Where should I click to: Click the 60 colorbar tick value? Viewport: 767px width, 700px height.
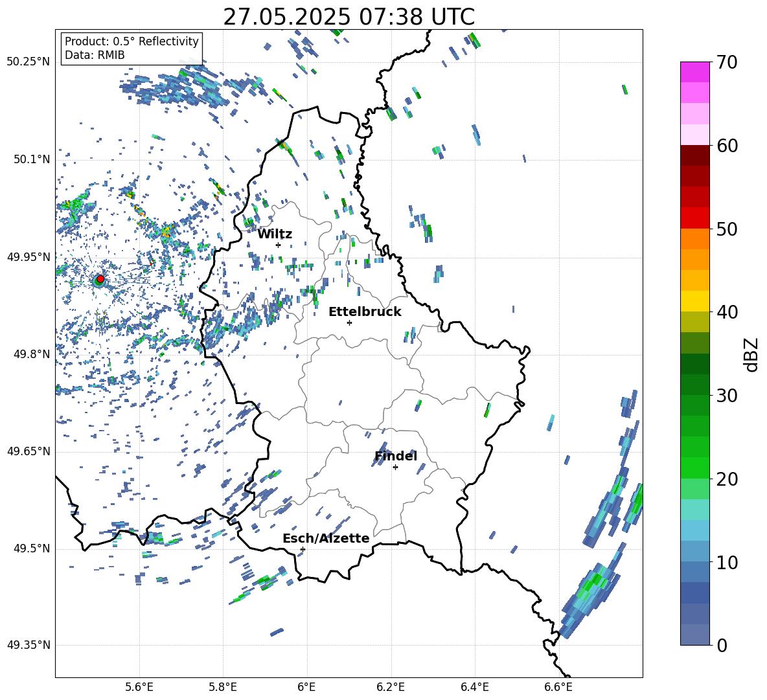[727, 146]
